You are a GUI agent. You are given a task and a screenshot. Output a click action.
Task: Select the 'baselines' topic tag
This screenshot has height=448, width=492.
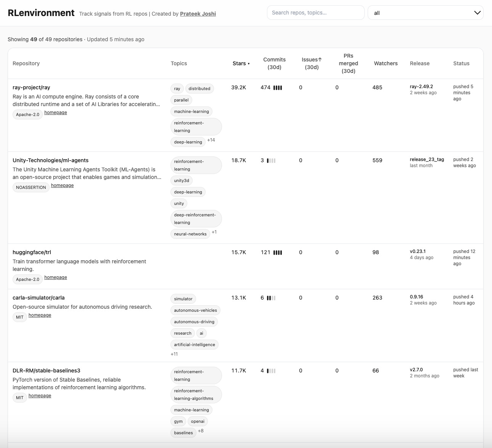tap(183, 433)
